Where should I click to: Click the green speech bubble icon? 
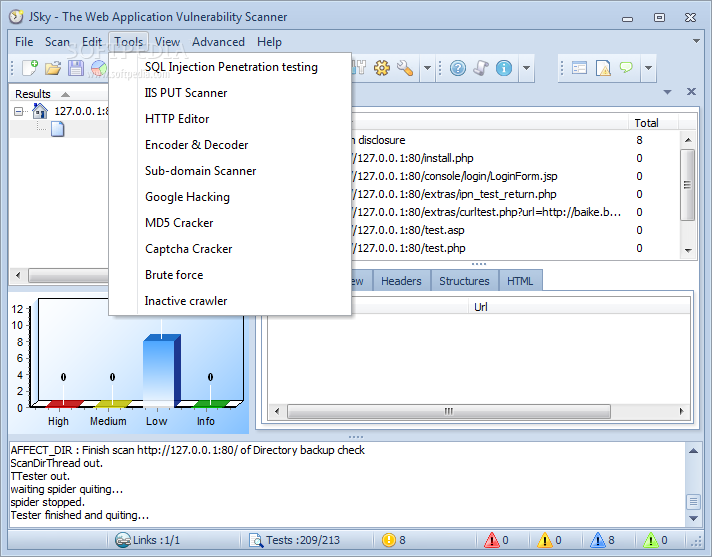pos(626,68)
